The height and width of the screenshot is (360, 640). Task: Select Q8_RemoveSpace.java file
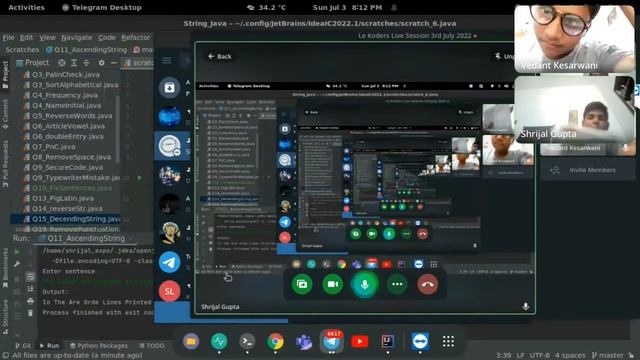tap(71, 157)
